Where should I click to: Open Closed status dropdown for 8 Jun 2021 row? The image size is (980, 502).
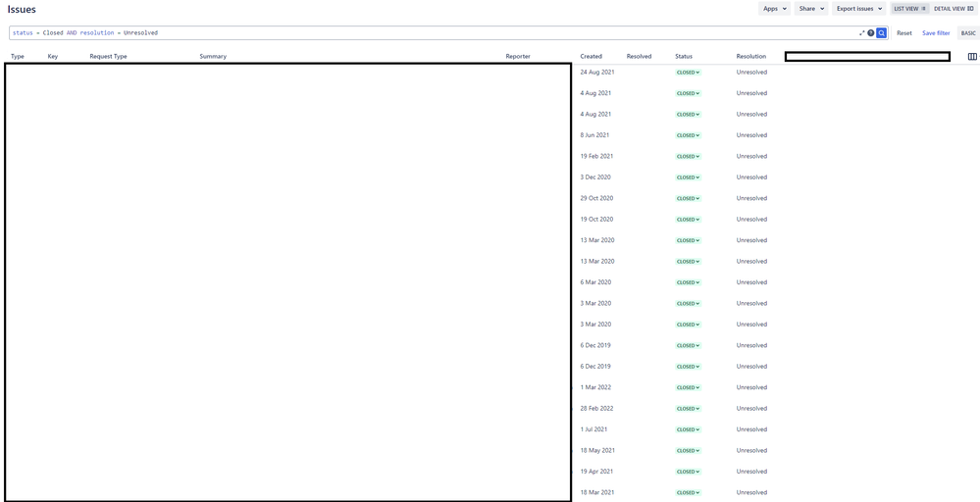(688, 135)
